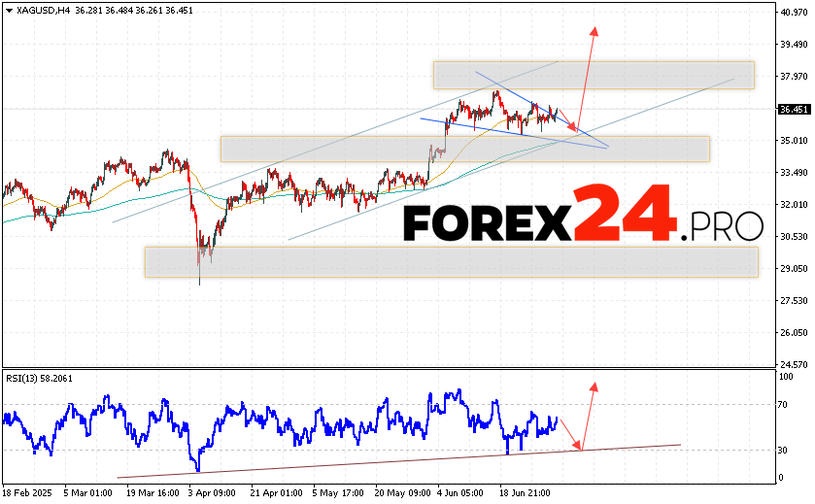Click the XAGUSD,H4 symbol title label
The image size is (815, 504).
[x=39, y=10]
